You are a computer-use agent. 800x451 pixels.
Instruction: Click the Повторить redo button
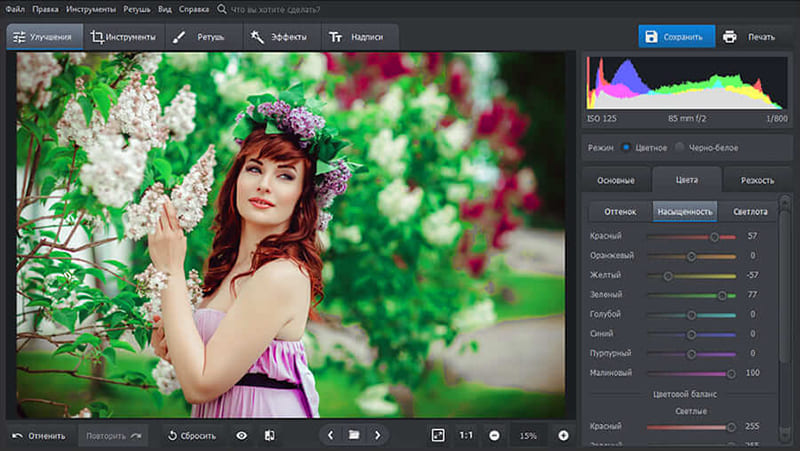click(113, 436)
